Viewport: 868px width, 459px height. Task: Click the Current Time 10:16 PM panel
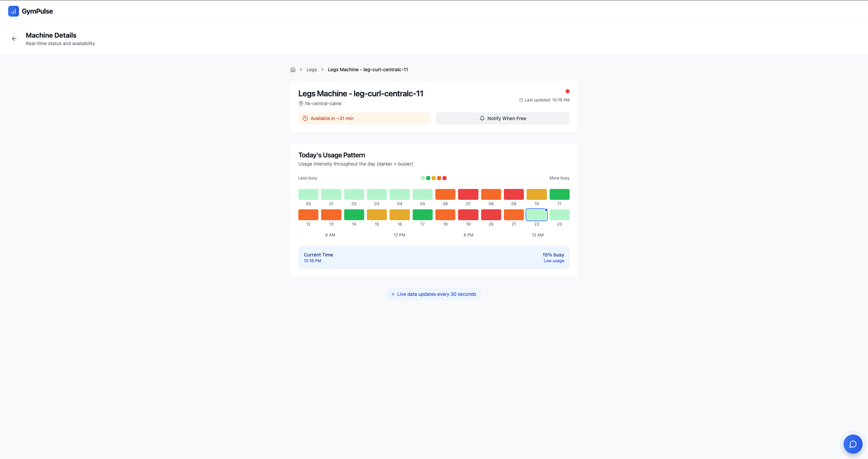tap(434, 257)
